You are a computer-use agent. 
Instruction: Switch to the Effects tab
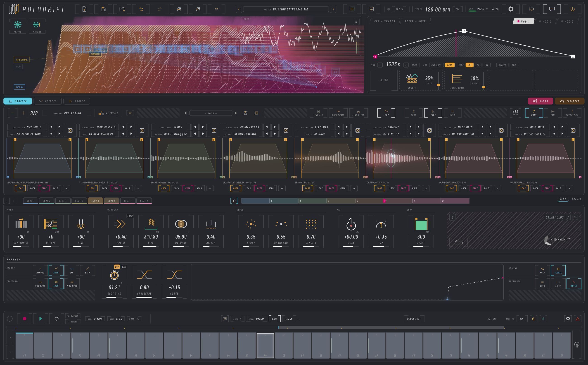click(x=47, y=101)
